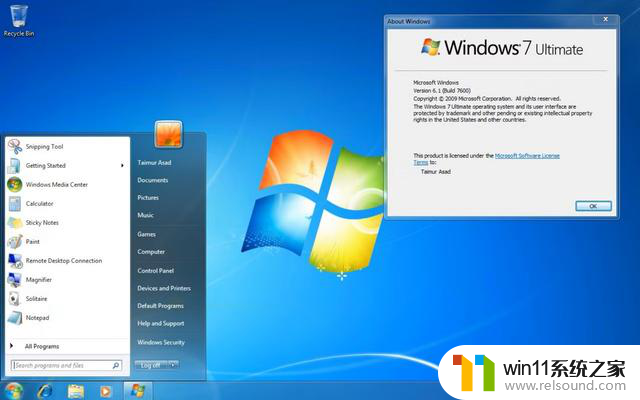Click the search magnifying glass icon
Viewport: 640px width, 400px height.
coord(116,365)
